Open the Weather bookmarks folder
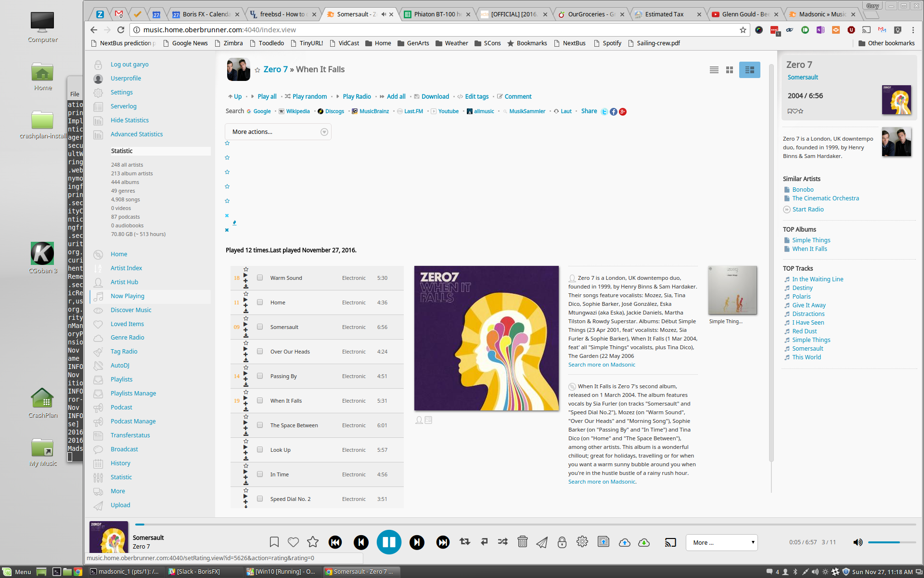 451,43
